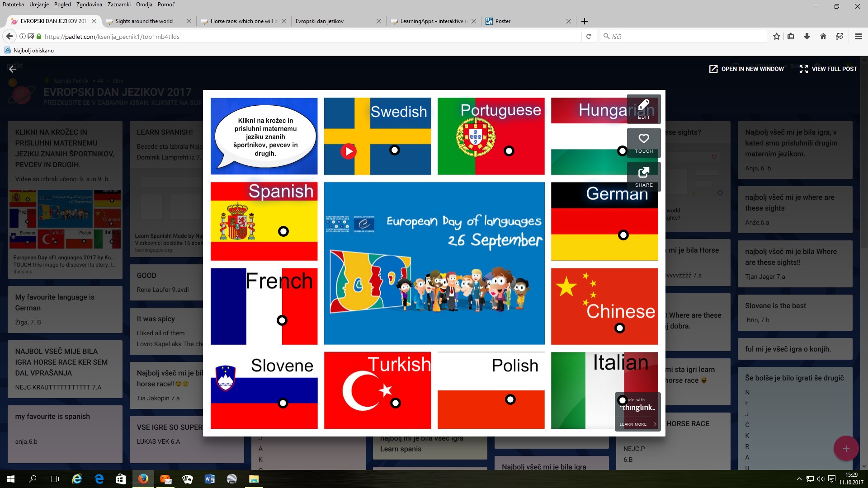Click the hotspot circle on German flag
The image size is (868, 488).
[x=623, y=235]
